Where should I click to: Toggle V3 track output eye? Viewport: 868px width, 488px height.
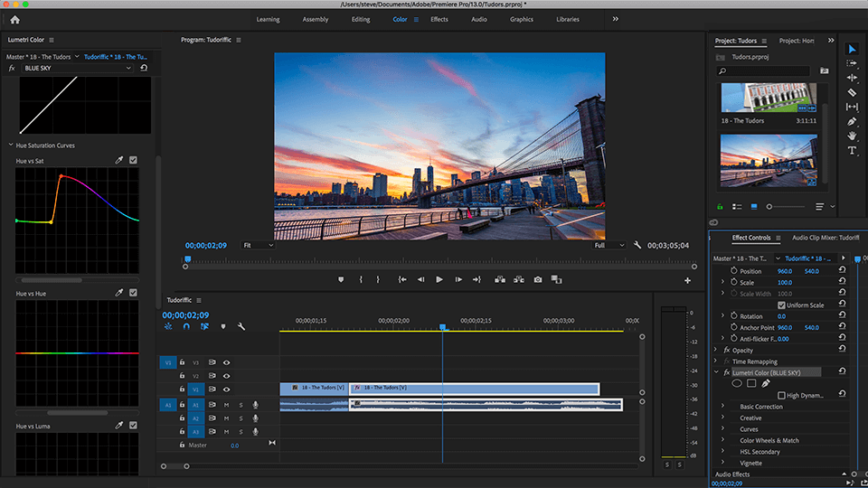coord(226,362)
